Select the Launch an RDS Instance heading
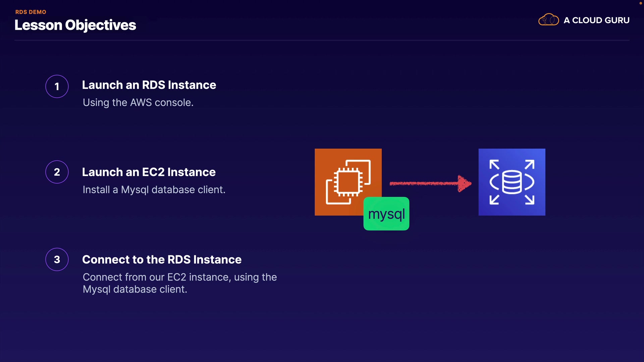Image resolution: width=644 pixels, height=362 pixels. pyautogui.click(x=149, y=85)
